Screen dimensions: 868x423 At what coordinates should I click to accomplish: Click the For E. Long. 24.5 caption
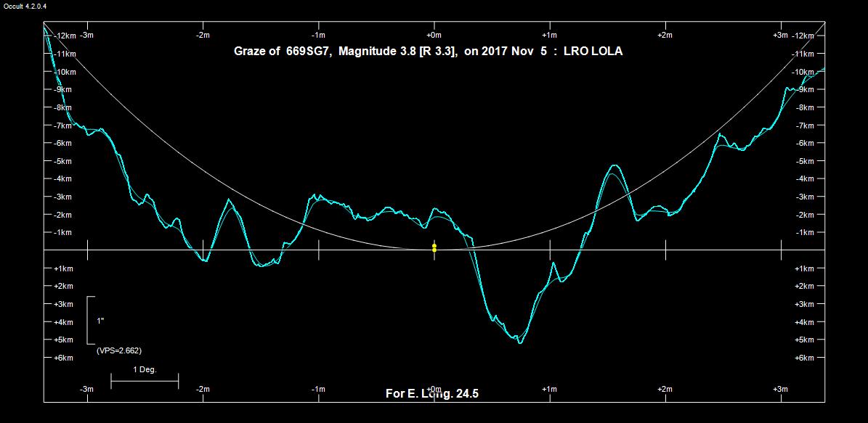[431, 394]
